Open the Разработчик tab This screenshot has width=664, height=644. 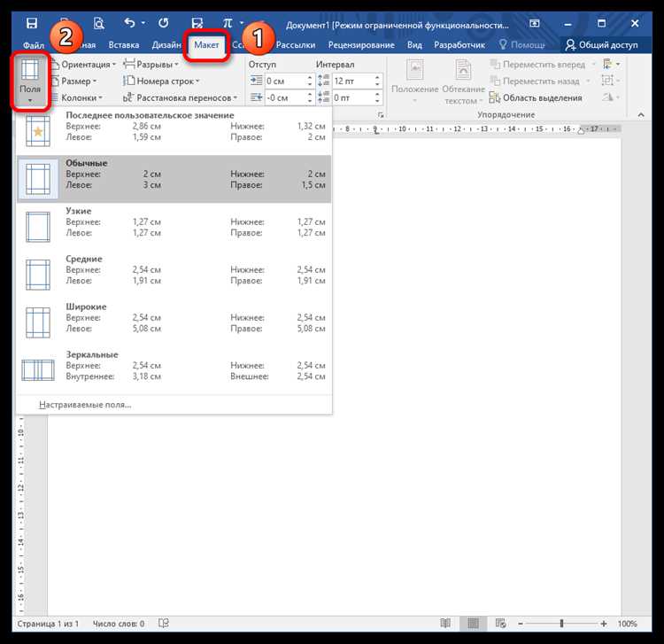pos(459,45)
